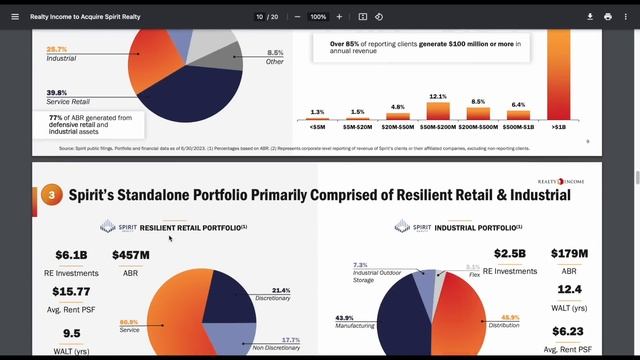Image resolution: width=640 pixels, height=360 pixels.
Task: Click the 21.4% Discretionary label
Action: pos(273,294)
